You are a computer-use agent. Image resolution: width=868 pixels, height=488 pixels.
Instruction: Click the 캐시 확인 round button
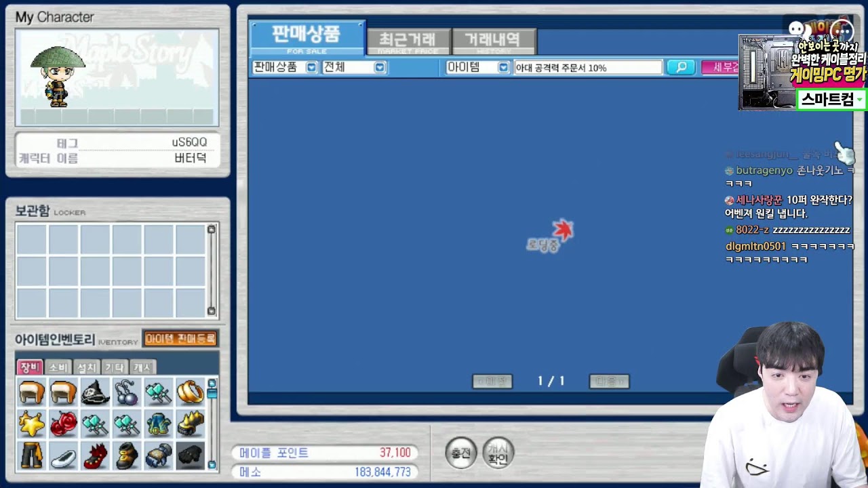point(498,453)
